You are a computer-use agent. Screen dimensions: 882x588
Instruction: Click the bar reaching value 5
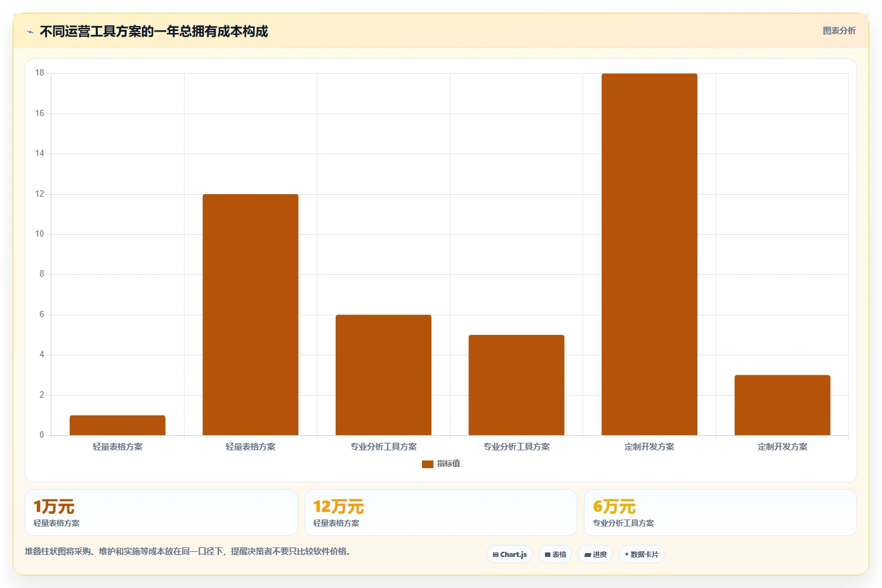tap(517, 385)
